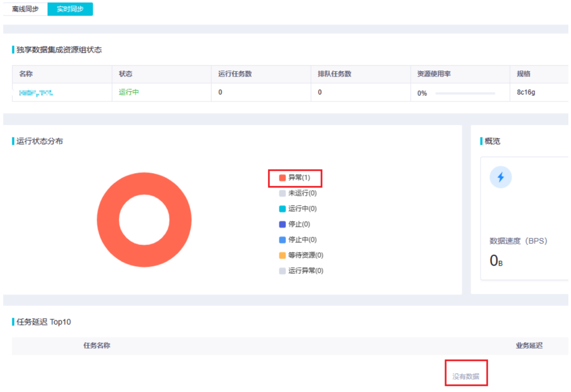Click the 运行中(0) legend label

[x=303, y=209]
